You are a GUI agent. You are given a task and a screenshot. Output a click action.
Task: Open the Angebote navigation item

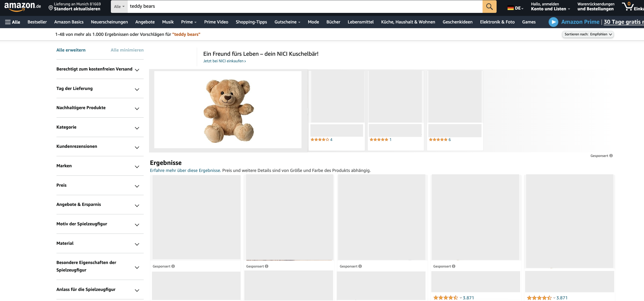pos(145,22)
